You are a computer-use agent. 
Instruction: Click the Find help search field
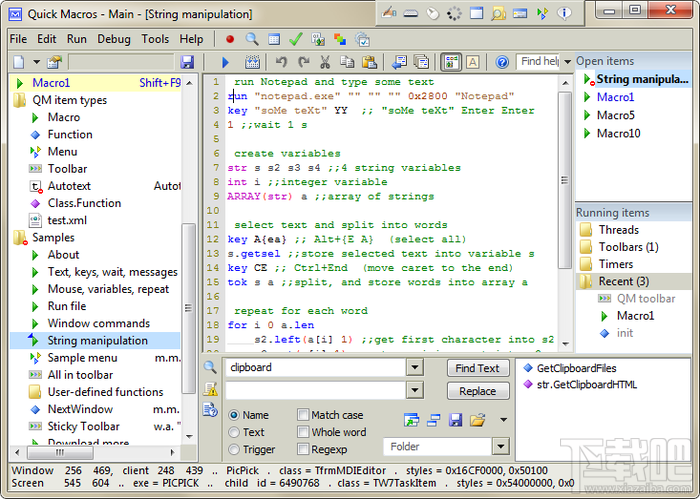[539, 62]
